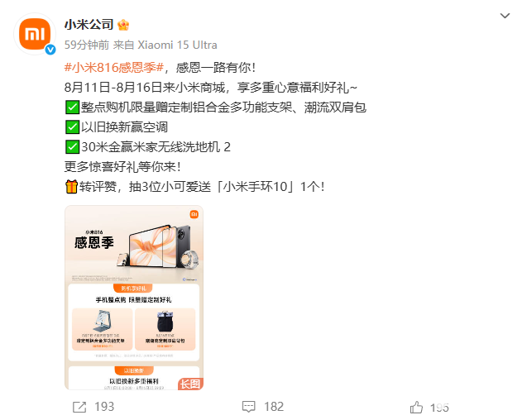The height and width of the screenshot is (420, 522).
Task: Expand the post options chevron menu
Action: [x=505, y=16]
